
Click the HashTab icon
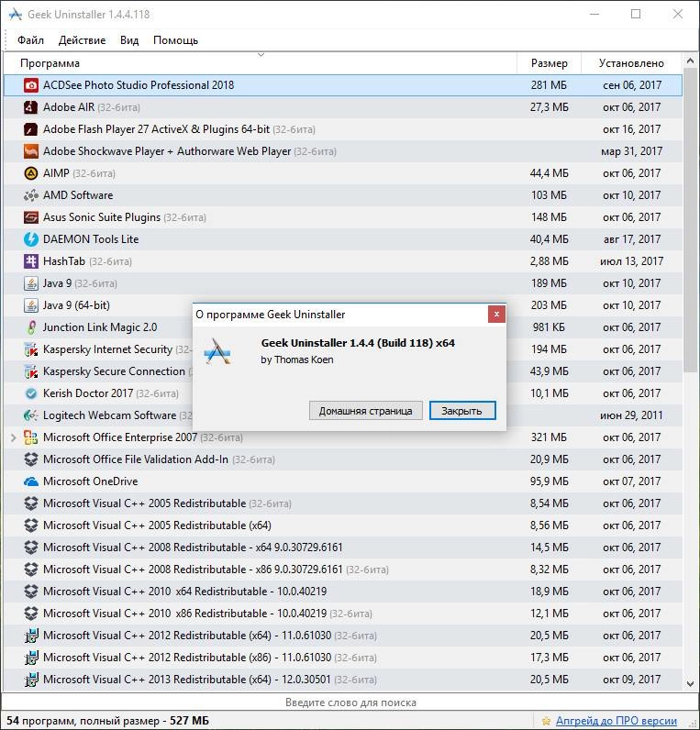[x=31, y=261]
